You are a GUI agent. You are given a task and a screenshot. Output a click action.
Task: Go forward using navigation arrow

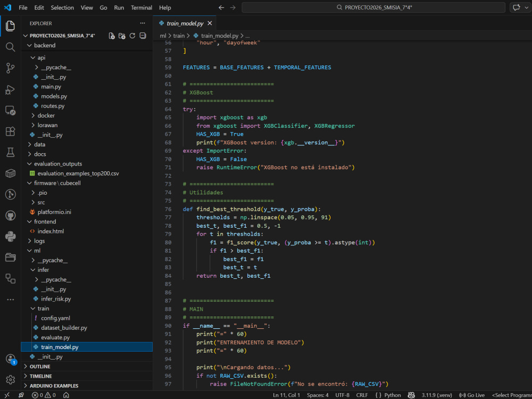coord(233,7)
